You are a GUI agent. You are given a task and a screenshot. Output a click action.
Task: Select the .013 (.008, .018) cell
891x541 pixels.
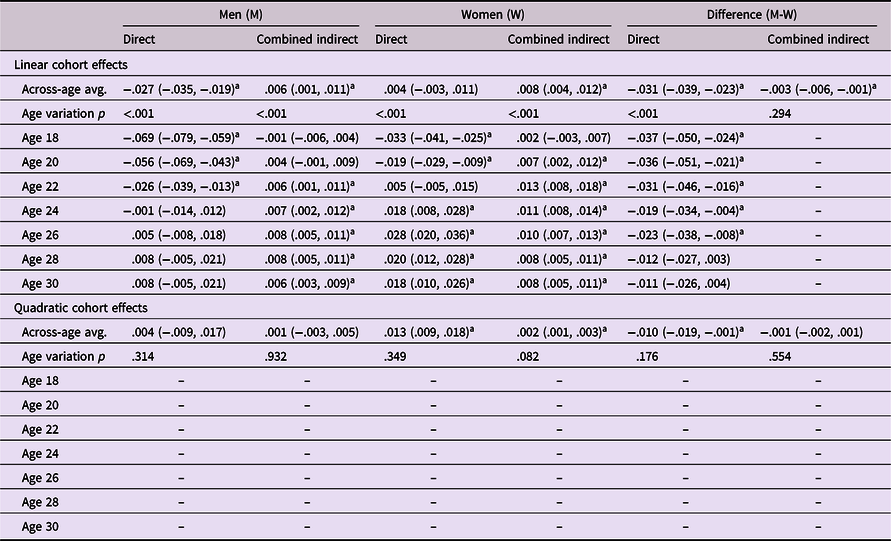click(558, 186)
